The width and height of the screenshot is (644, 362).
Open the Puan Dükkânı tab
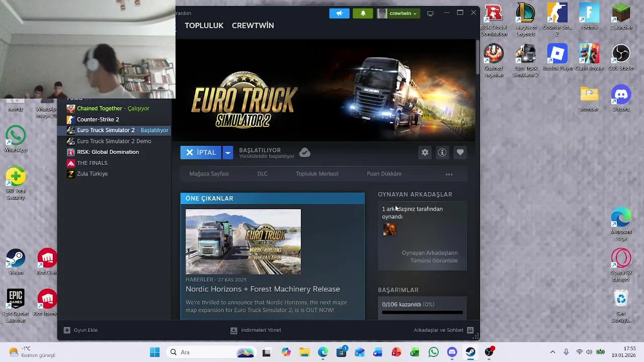(384, 173)
